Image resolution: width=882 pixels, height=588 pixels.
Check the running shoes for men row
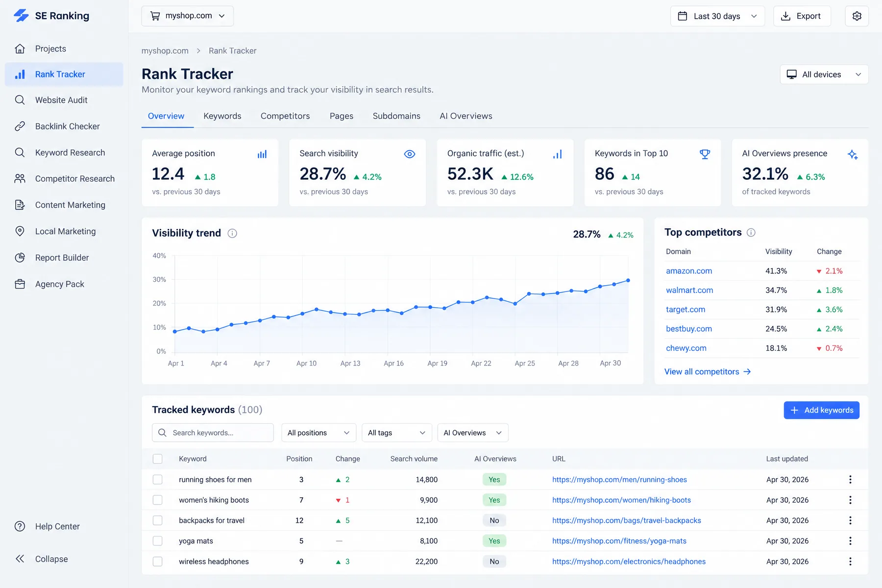(x=157, y=480)
